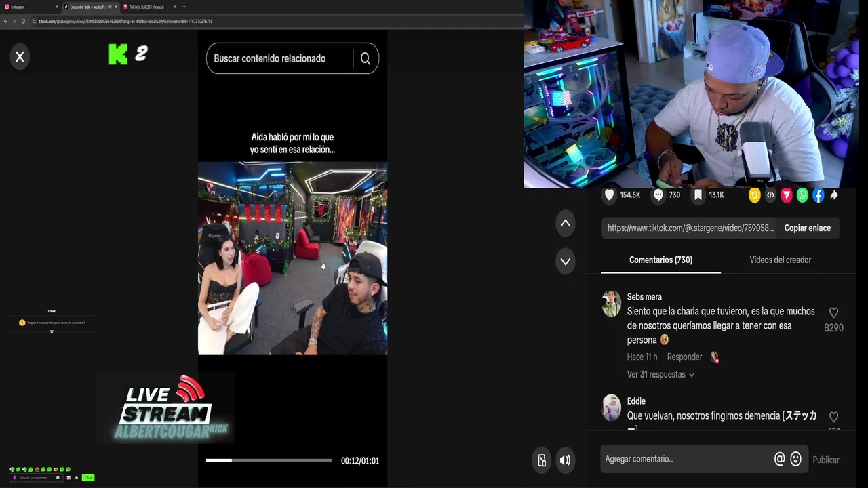Click the embed code icon

(x=770, y=195)
